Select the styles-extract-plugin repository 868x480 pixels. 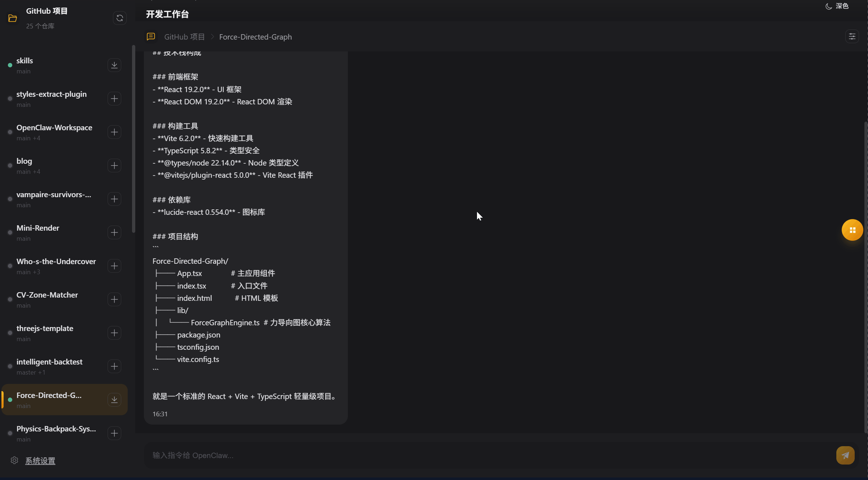coord(65,99)
